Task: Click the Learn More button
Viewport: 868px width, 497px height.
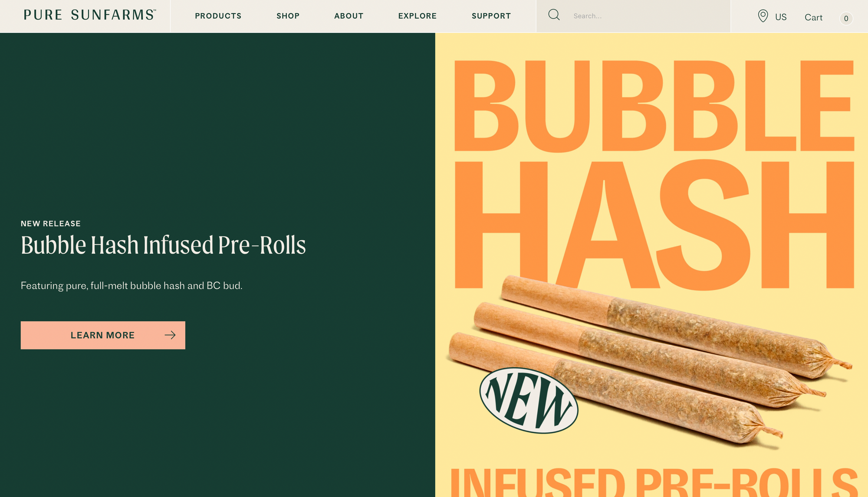Action: coord(103,335)
